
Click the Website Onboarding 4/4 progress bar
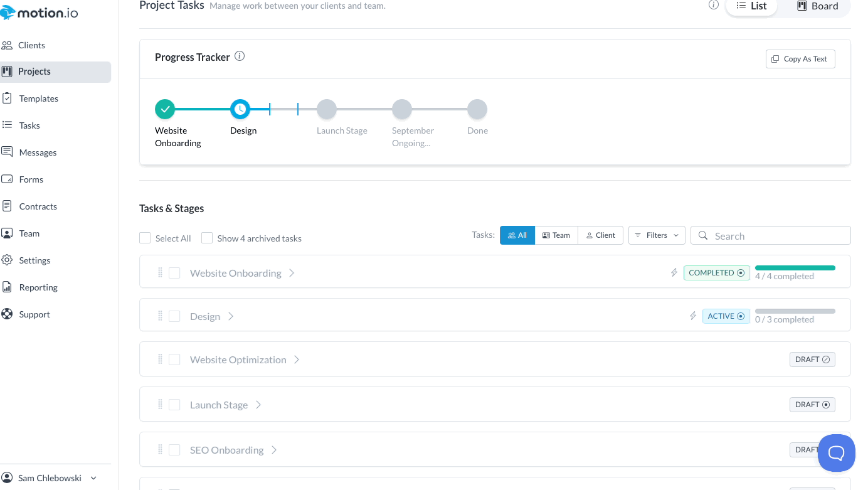(x=795, y=268)
